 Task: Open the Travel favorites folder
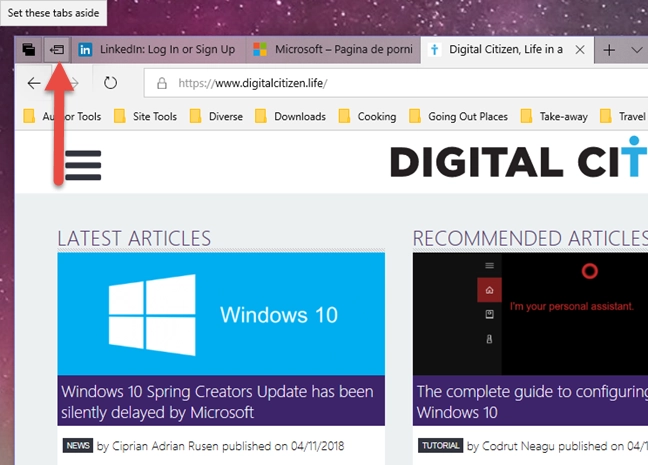click(x=623, y=117)
